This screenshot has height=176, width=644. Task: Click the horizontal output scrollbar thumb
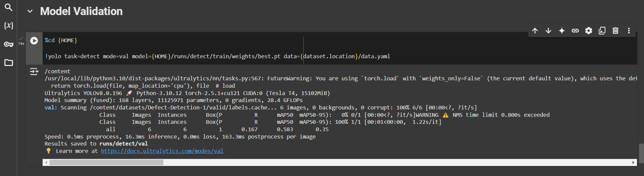(x=106, y=163)
